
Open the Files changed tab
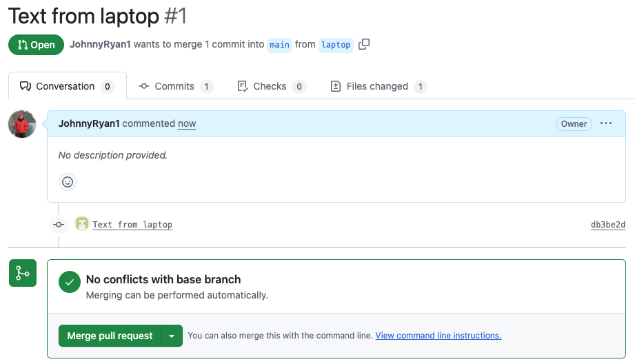378,86
